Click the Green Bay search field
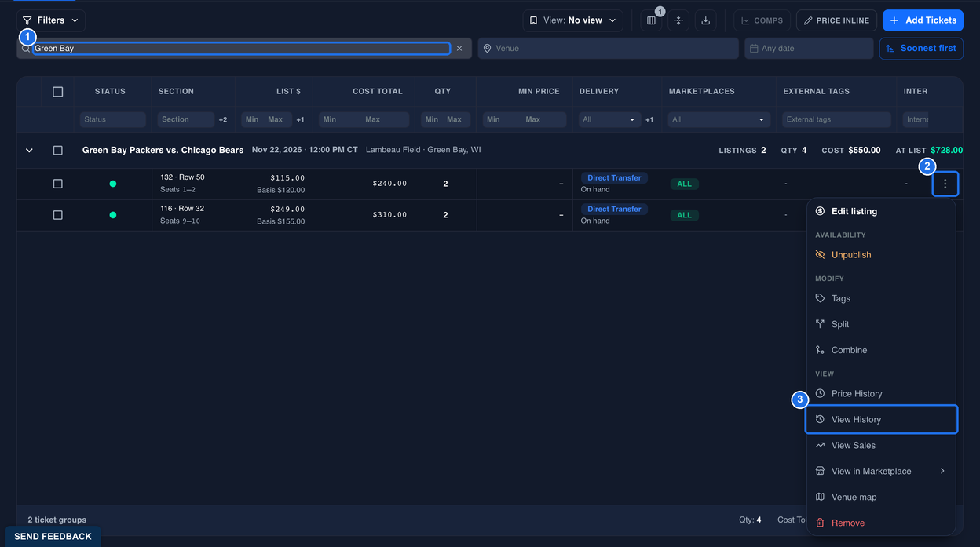The width and height of the screenshot is (980, 547). point(241,49)
